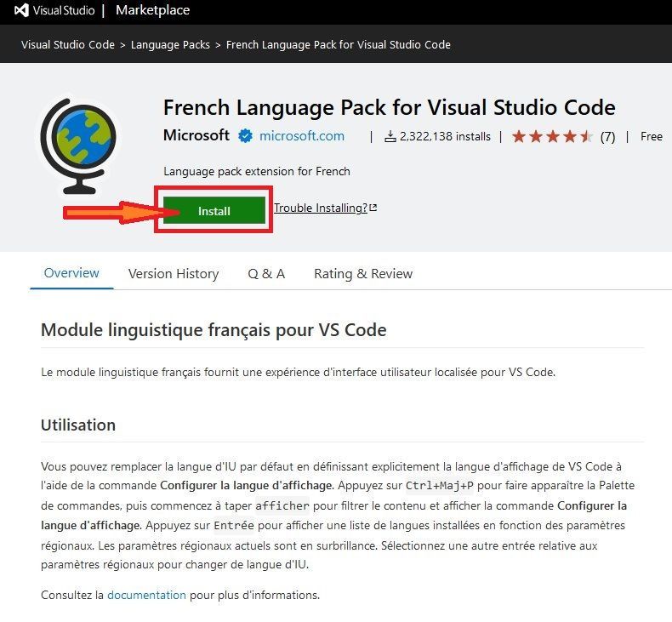Open the documentation hyperlink
The width and height of the screenshot is (672, 622).
(146, 595)
